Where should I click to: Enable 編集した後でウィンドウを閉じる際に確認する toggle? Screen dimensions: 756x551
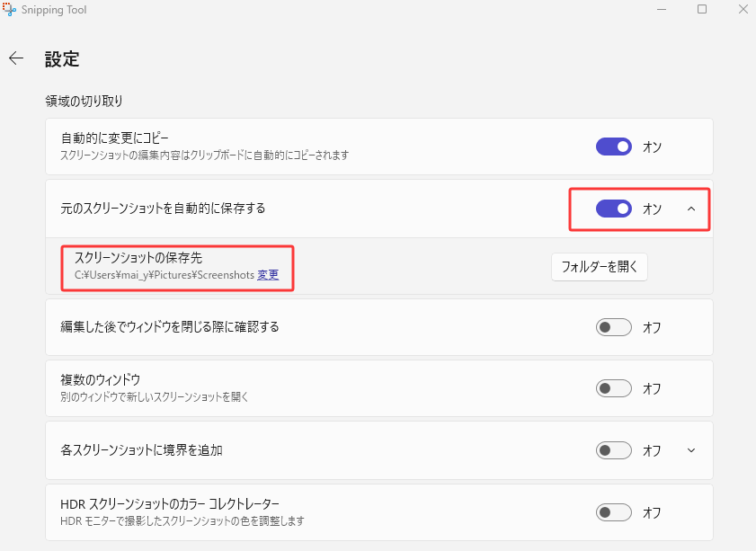coord(614,327)
